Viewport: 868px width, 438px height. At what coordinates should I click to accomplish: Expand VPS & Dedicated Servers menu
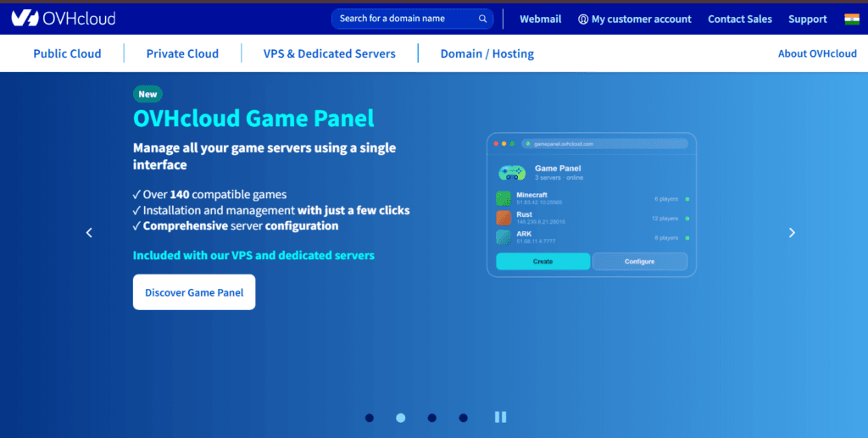click(330, 53)
